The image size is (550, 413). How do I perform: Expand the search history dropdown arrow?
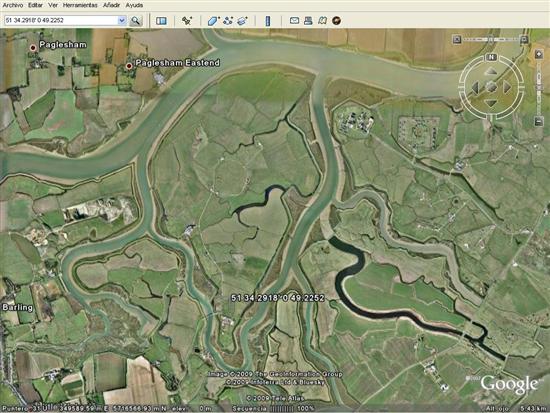[x=122, y=20]
